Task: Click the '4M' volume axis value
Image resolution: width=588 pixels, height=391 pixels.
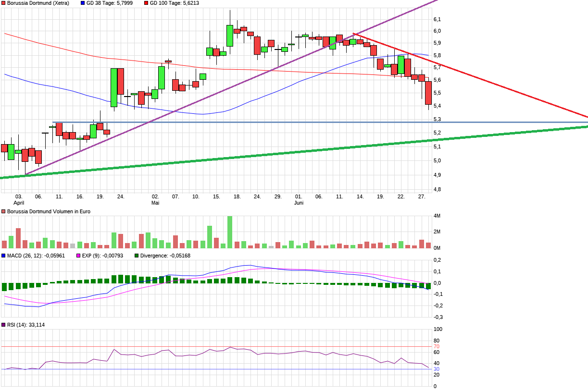Action: point(437,216)
